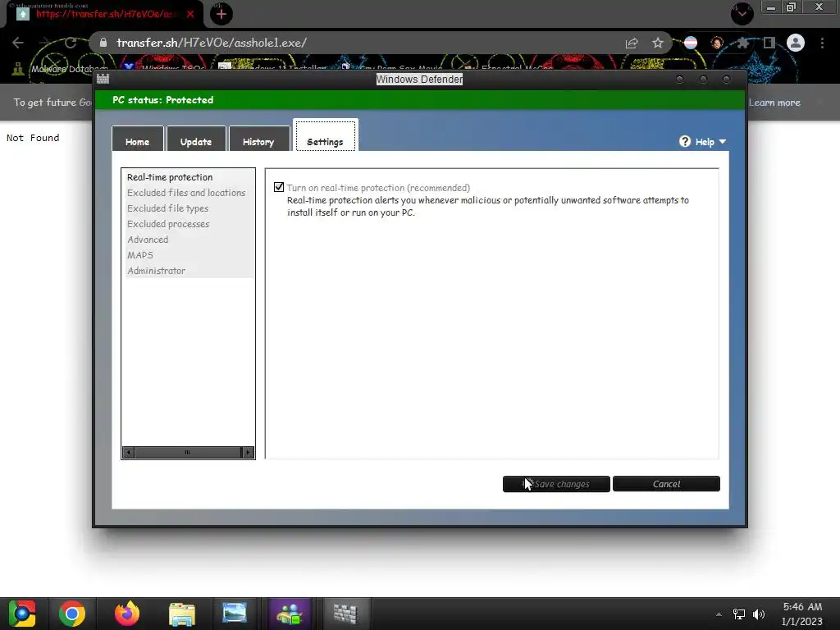Select the Advanced settings entry

tap(148, 240)
